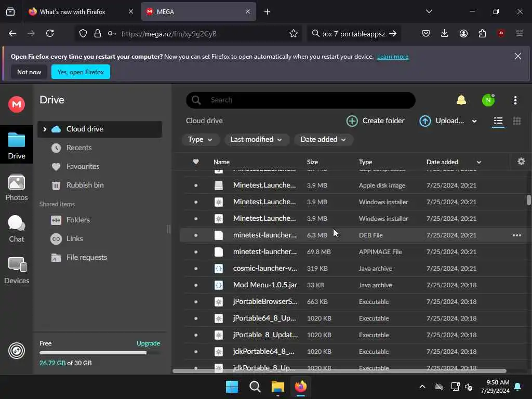532x399 pixels.
Task: Dismiss the Firefox notification bar
Action: (x=517, y=56)
